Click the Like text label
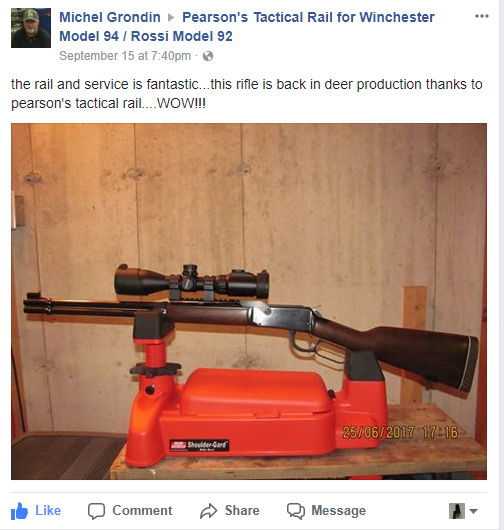 pyautogui.click(x=48, y=510)
